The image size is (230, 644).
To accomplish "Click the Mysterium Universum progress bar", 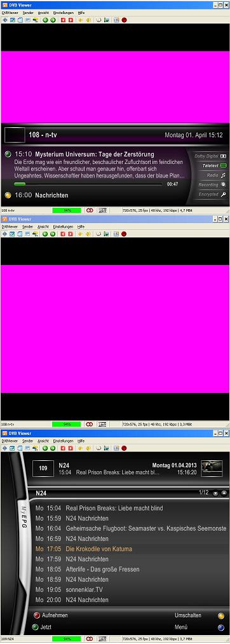I will click(x=89, y=184).
